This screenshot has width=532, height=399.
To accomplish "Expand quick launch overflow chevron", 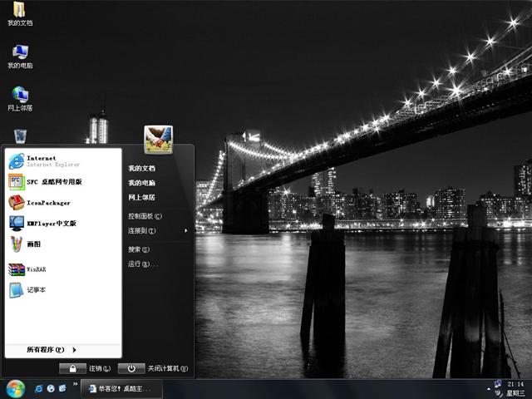I will pos(75,384).
